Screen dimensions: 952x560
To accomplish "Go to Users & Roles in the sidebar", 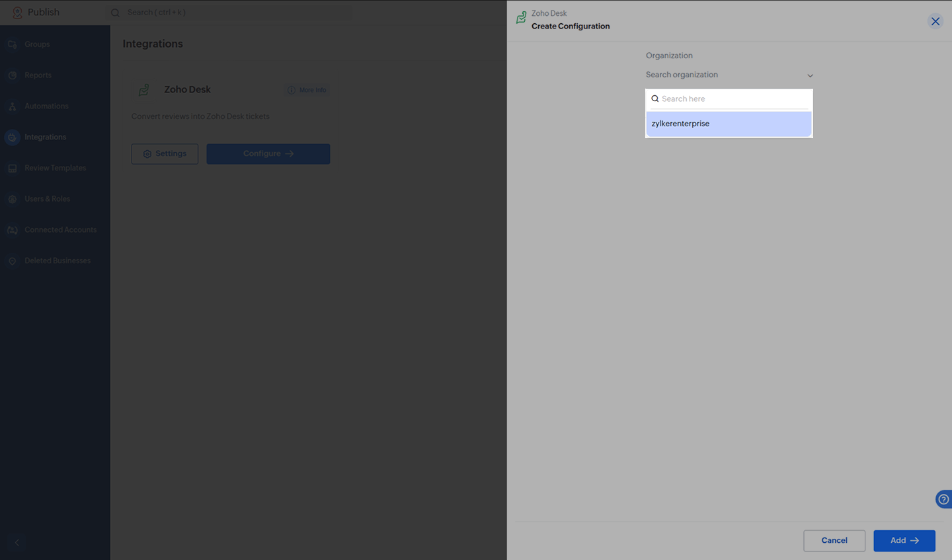I will [47, 199].
